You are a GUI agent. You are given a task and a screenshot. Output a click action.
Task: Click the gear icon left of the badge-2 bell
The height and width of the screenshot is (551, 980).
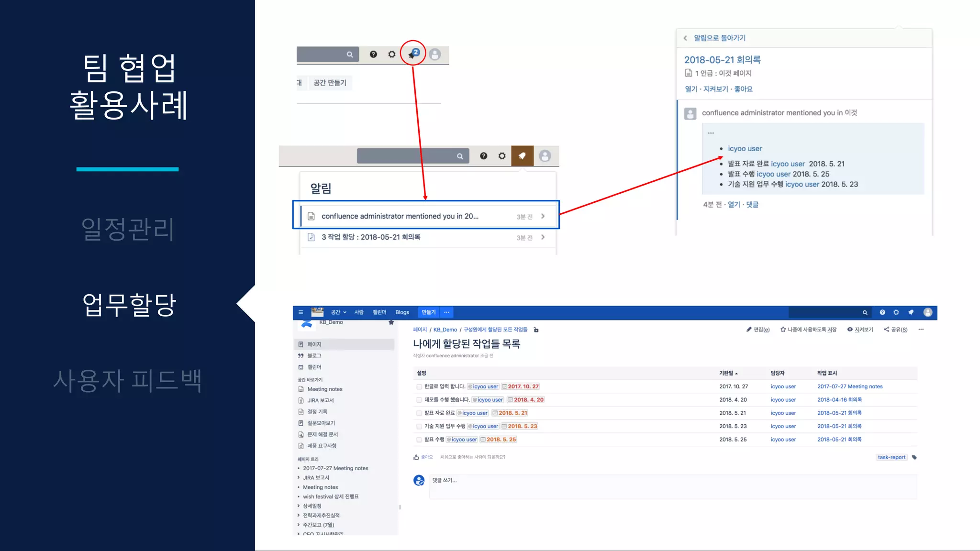point(392,55)
